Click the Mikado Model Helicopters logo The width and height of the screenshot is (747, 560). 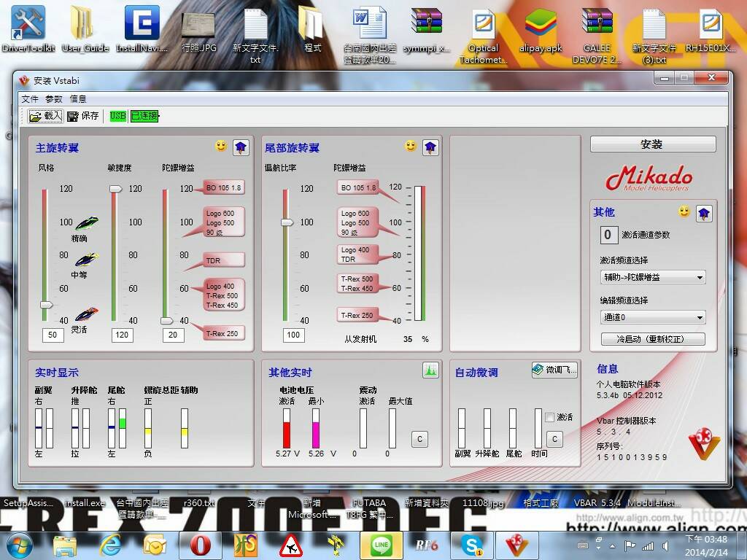tap(649, 178)
